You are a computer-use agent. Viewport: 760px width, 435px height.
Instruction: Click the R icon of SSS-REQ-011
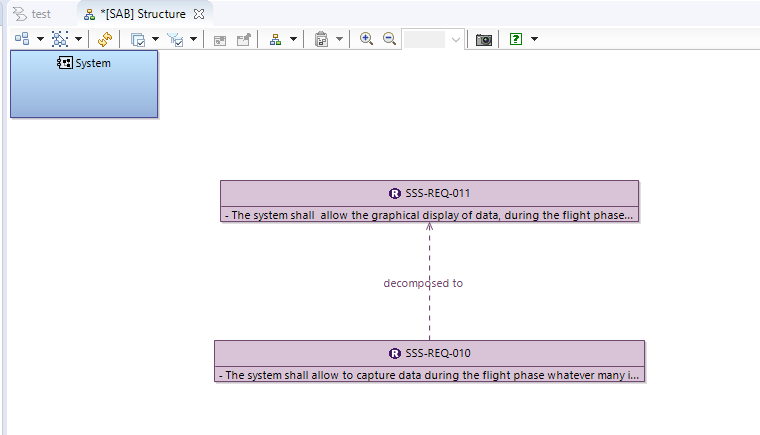395,193
